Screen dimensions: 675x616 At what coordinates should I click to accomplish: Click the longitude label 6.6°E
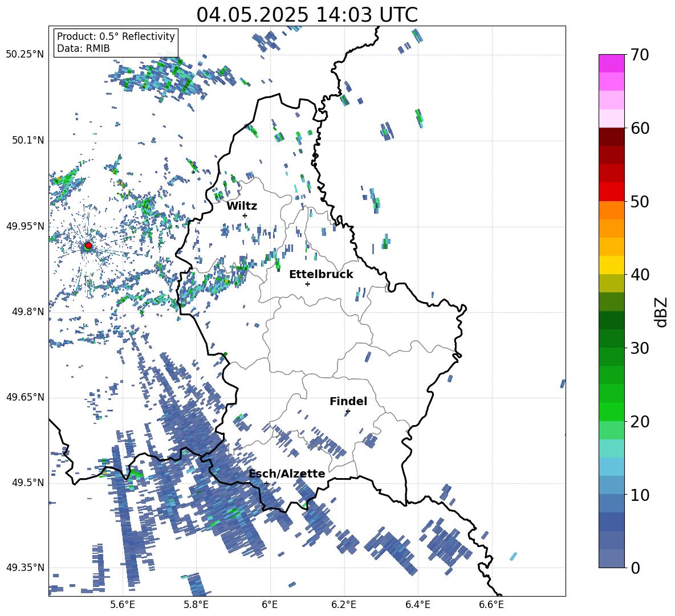[491, 605]
